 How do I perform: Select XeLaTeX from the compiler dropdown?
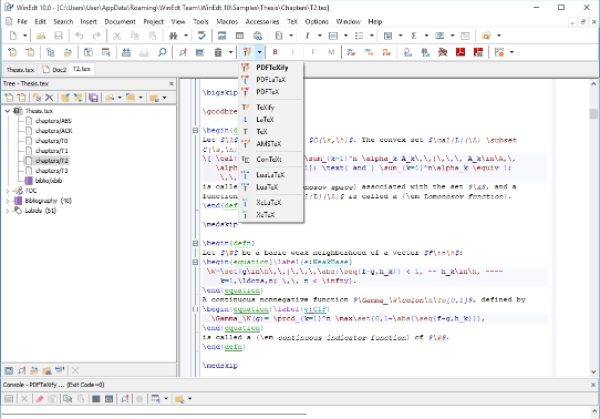[271, 202]
